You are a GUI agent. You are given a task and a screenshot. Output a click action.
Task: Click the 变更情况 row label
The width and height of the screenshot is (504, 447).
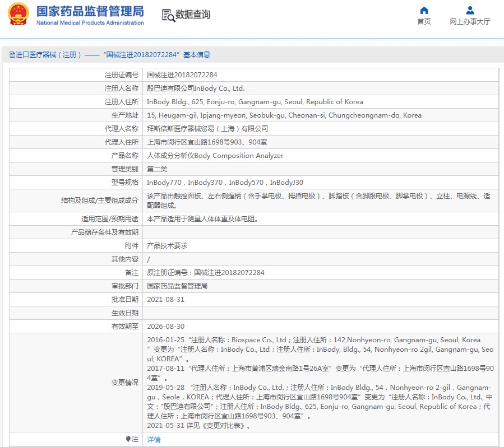(124, 383)
